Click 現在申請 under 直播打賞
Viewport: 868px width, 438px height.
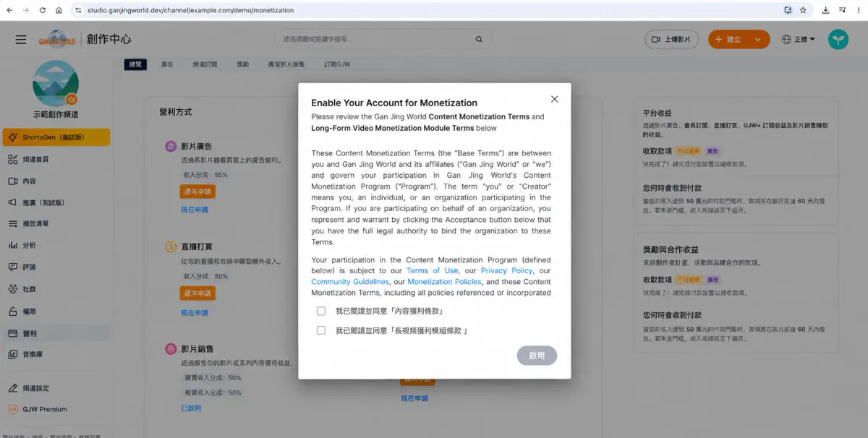pos(195,313)
